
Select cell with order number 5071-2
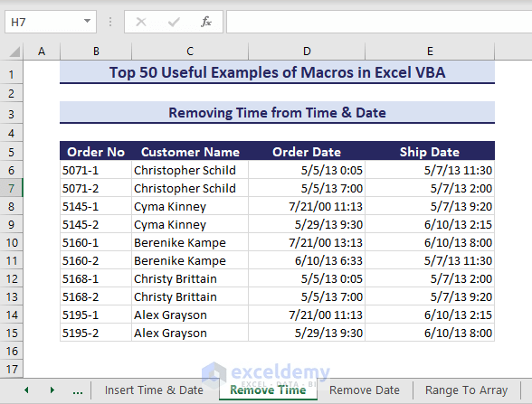click(x=96, y=188)
